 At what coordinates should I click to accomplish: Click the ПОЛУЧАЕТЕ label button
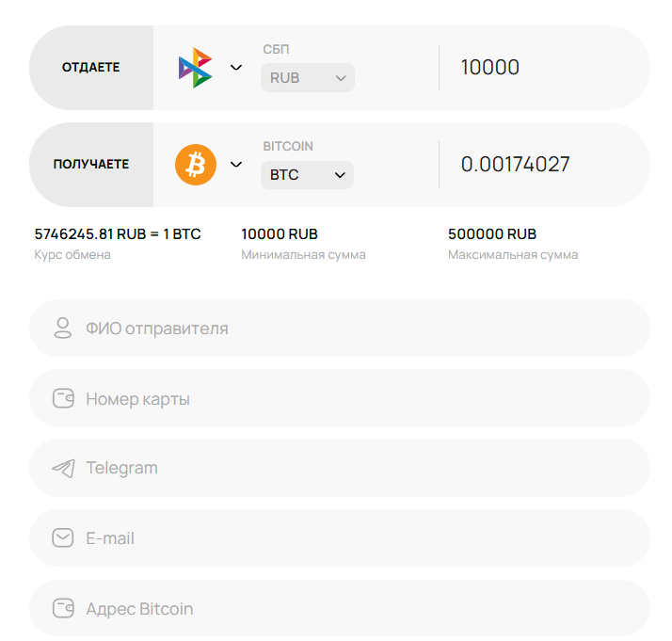91,165
